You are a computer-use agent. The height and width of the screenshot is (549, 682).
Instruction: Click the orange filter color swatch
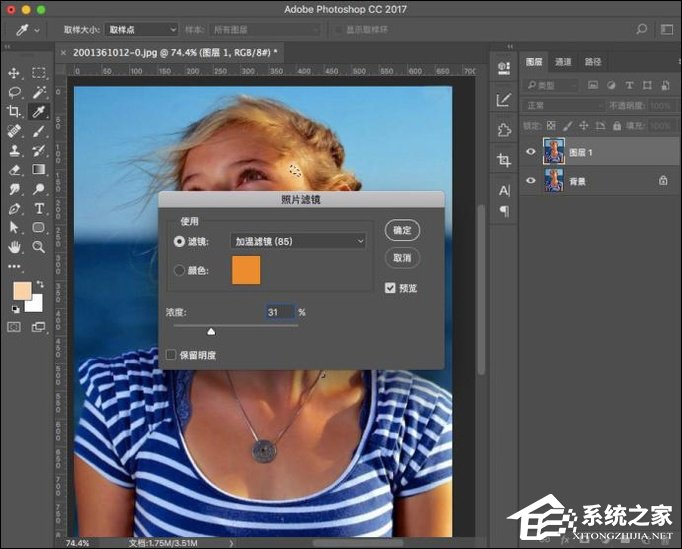click(246, 270)
